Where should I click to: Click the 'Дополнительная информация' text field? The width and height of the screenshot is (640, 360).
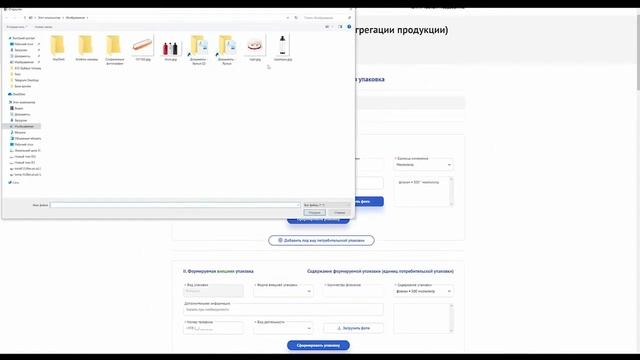pyautogui.click(x=283, y=309)
